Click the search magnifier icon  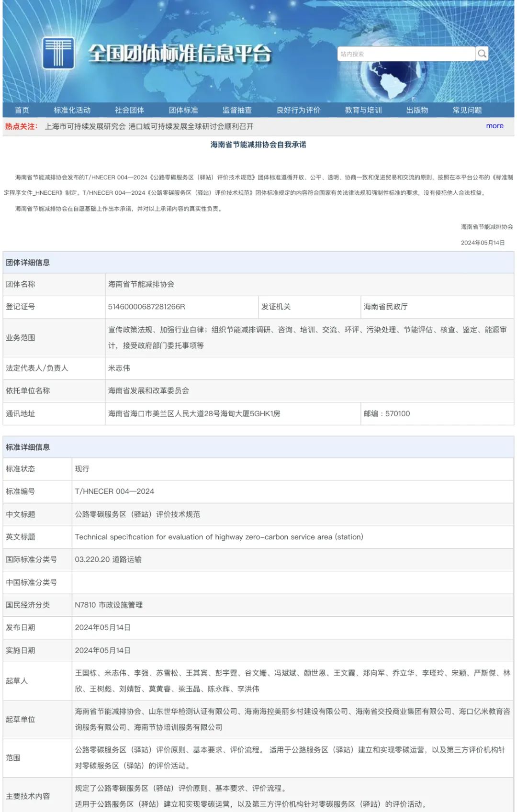coord(482,54)
